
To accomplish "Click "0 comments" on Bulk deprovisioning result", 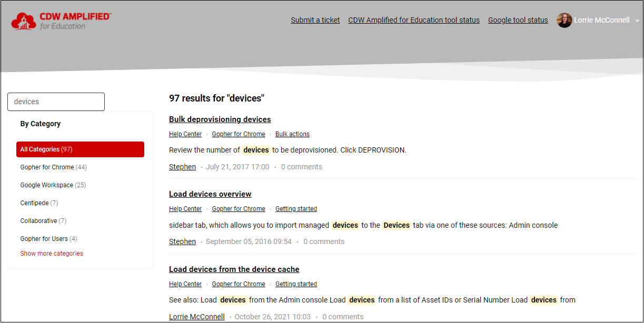I will pos(301,167).
